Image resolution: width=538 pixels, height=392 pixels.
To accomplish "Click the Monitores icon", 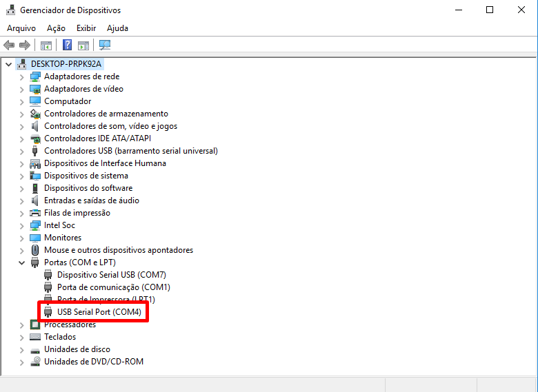I will click(35, 238).
